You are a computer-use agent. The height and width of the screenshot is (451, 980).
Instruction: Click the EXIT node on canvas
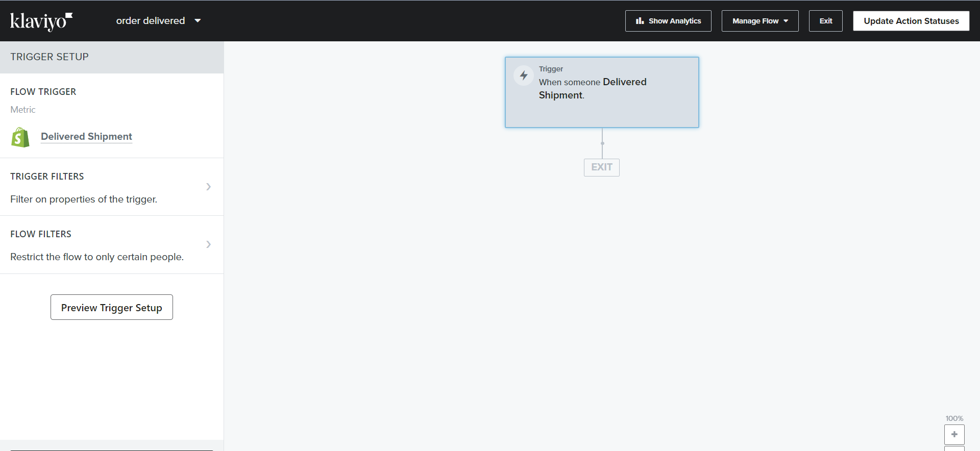[x=602, y=167]
